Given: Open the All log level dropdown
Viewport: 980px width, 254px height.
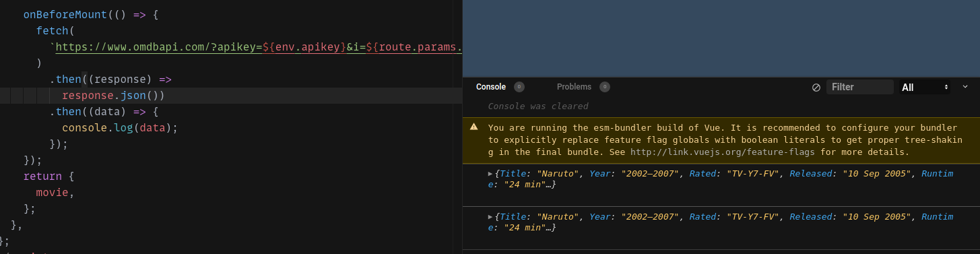Looking at the screenshot, I should tap(924, 87).
